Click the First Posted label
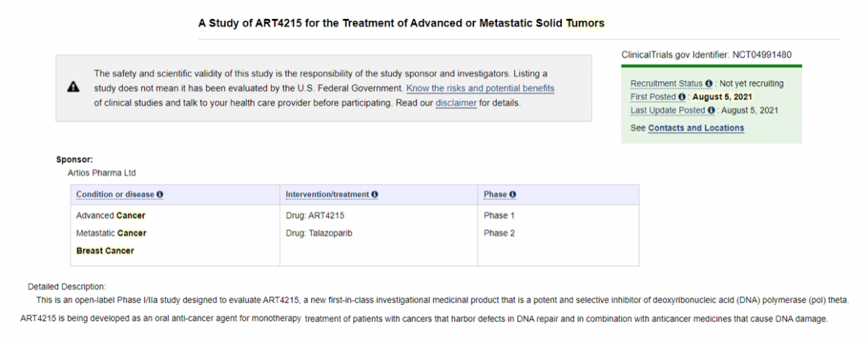This screenshot has width=868, height=344. coord(654,97)
